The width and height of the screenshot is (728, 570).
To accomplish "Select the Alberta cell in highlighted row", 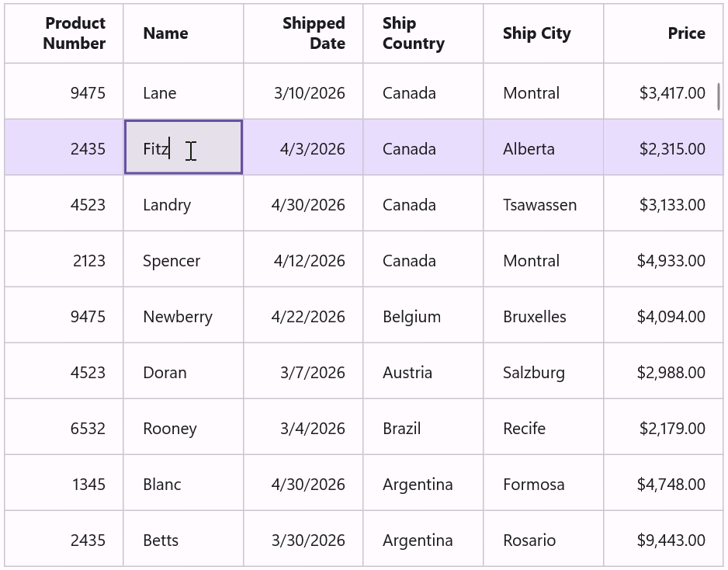I will coord(543,148).
